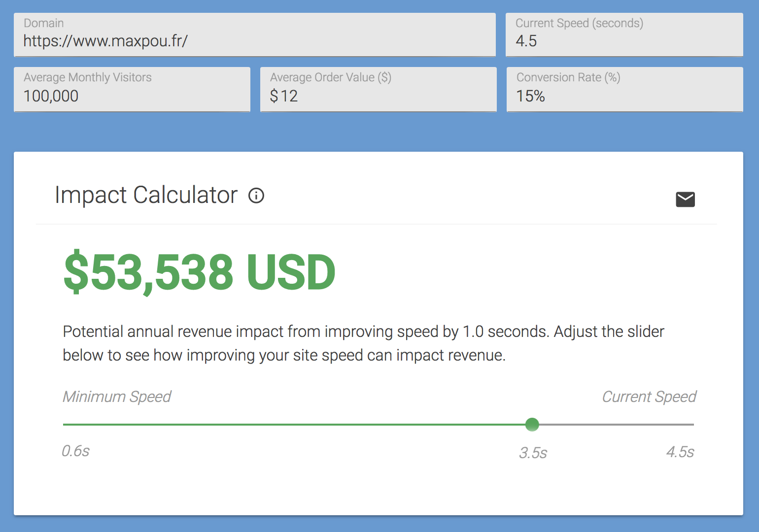The height and width of the screenshot is (532, 759).
Task: Click the Minimum Speed label
Action: tap(117, 397)
